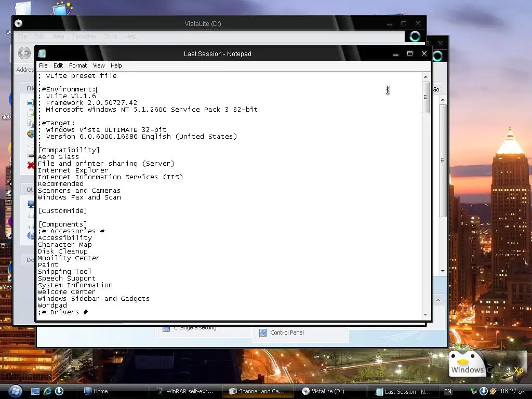The height and width of the screenshot is (399, 532).
Task: Open Favorites menu in VistaLite window
Action: coord(84,36)
